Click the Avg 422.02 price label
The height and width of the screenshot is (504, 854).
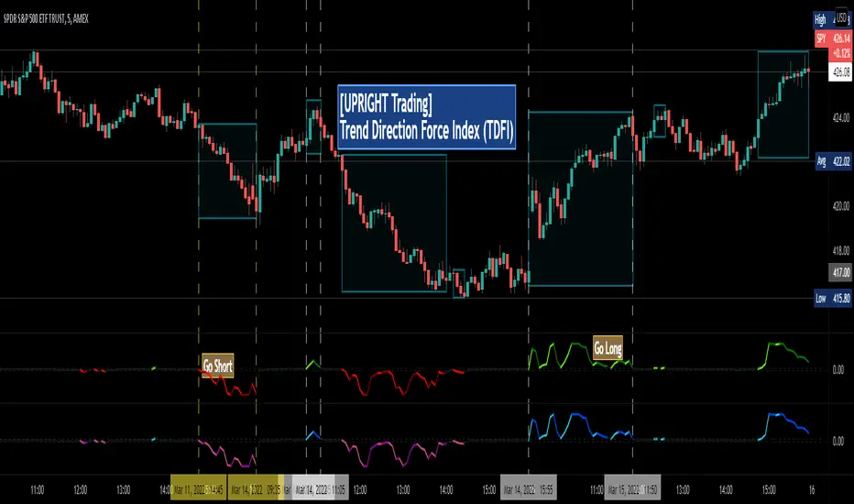click(833, 161)
